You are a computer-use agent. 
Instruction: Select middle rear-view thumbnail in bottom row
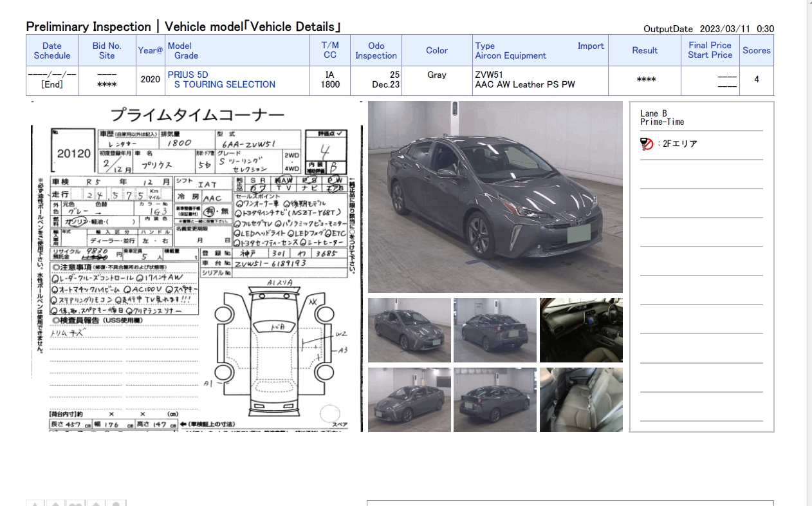coord(495,400)
